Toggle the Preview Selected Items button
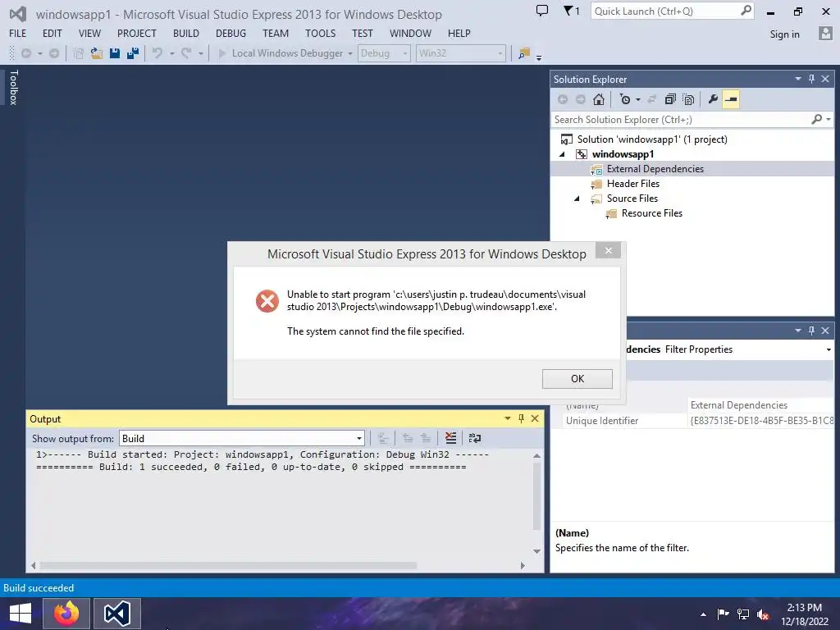 click(731, 99)
